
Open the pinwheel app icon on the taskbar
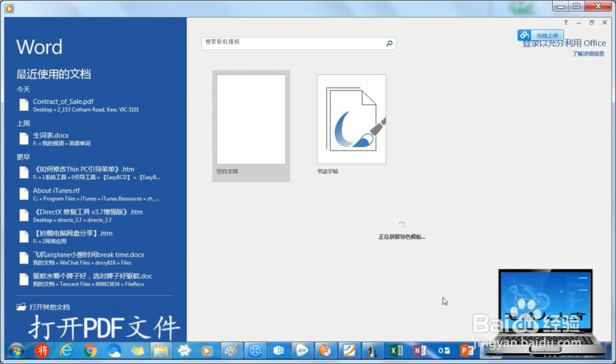(184, 350)
